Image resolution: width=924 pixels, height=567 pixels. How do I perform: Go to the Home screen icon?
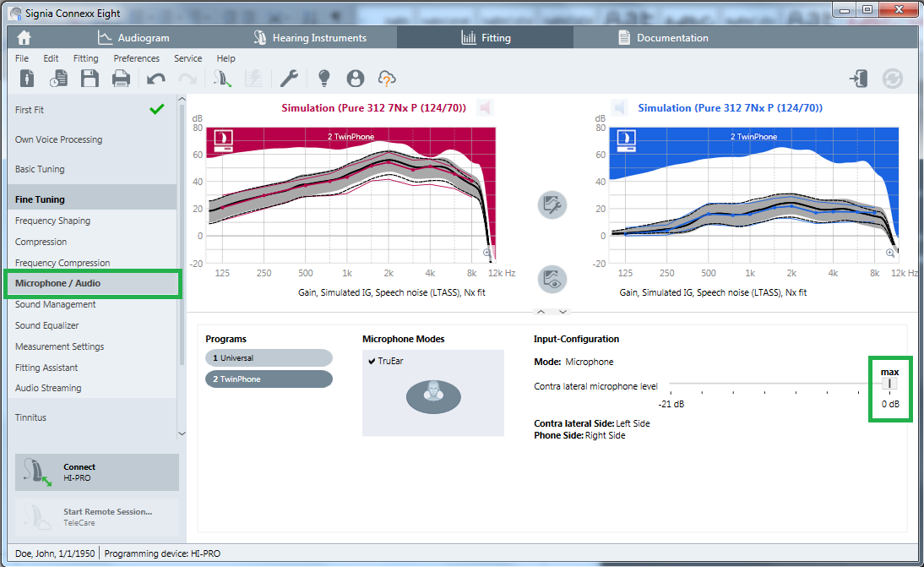point(24,38)
